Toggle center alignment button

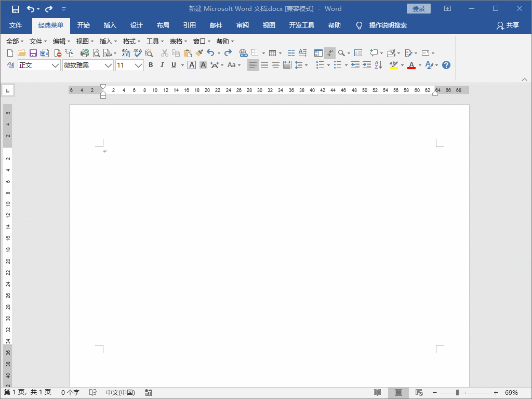276,65
